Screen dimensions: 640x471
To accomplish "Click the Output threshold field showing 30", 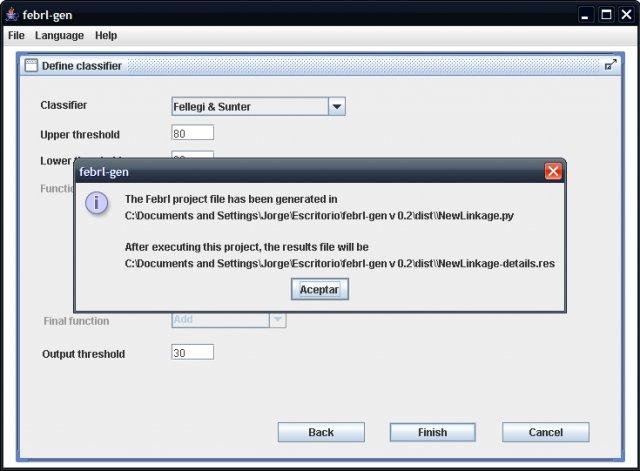I will 192,352.
